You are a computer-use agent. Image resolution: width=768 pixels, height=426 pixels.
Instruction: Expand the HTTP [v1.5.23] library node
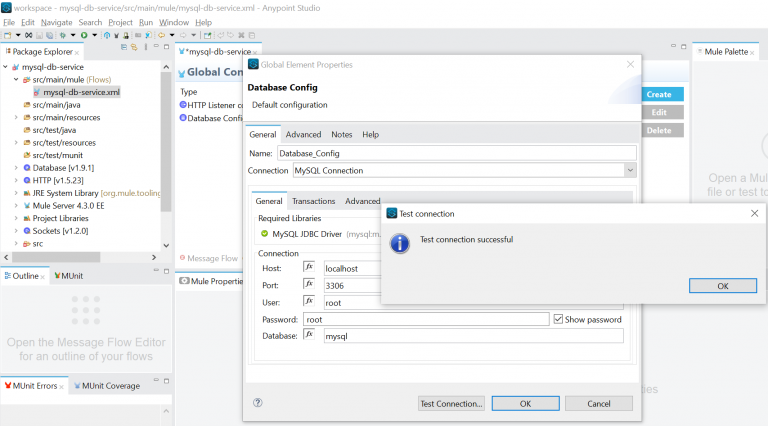(x=16, y=181)
